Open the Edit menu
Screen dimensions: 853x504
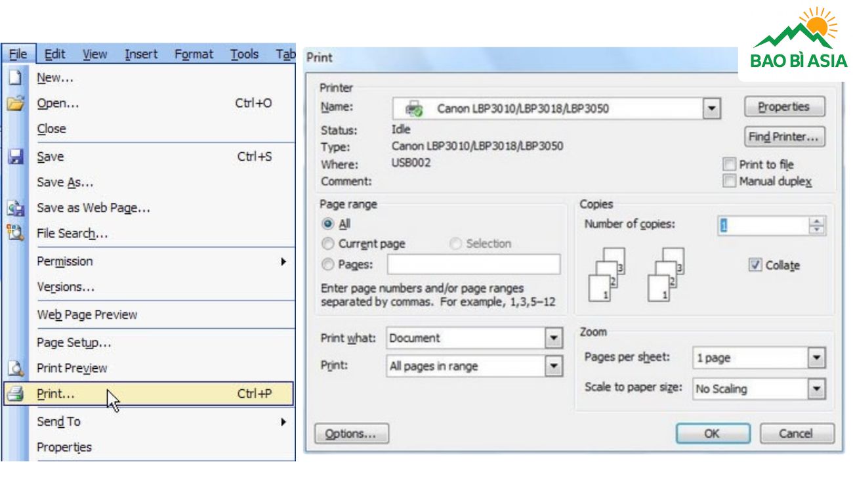tap(54, 54)
